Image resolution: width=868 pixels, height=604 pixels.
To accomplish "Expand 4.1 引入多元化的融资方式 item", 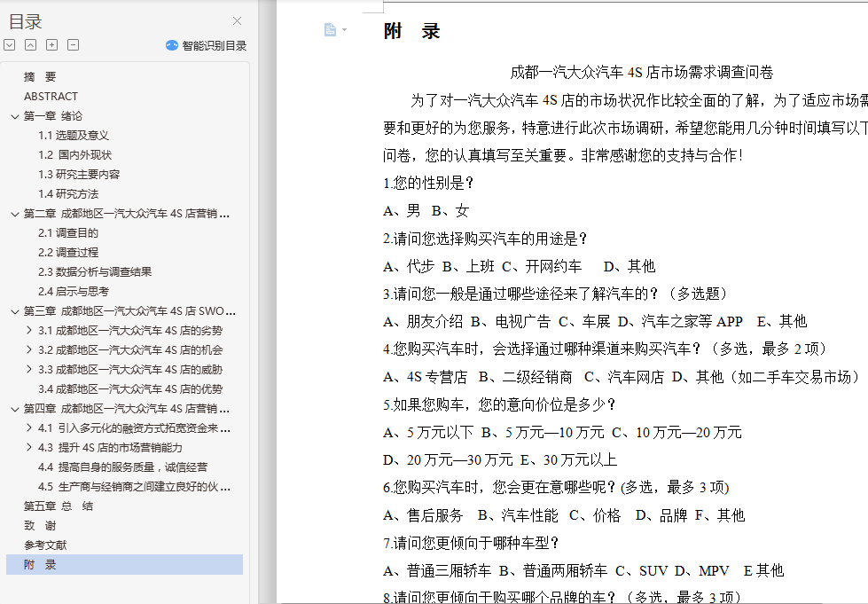I will tap(28, 428).
